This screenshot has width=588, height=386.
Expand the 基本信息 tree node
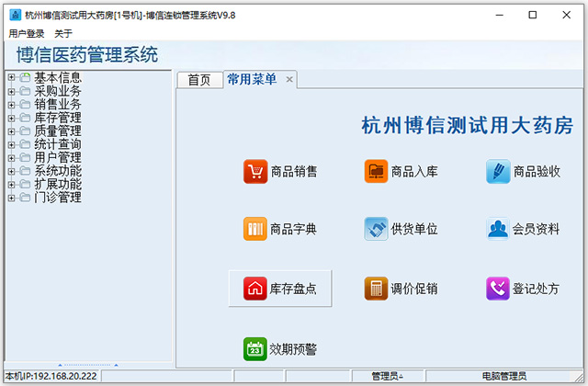coord(12,77)
